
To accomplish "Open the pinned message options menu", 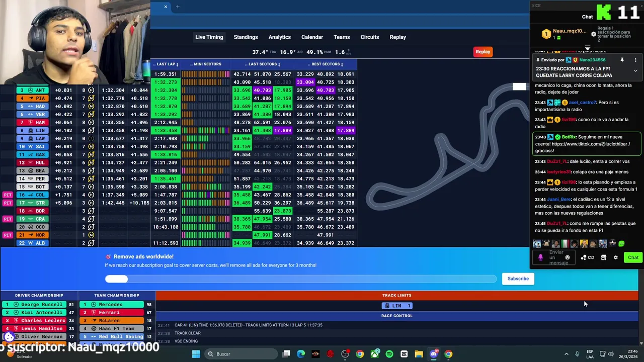I will tap(635, 60).
